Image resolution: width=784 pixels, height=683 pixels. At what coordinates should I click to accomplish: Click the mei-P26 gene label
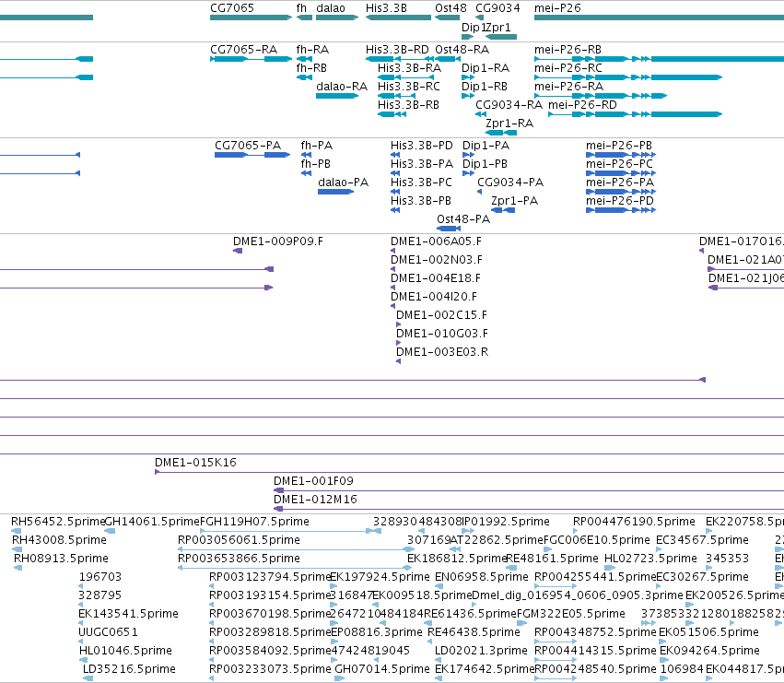coord(557,8)
